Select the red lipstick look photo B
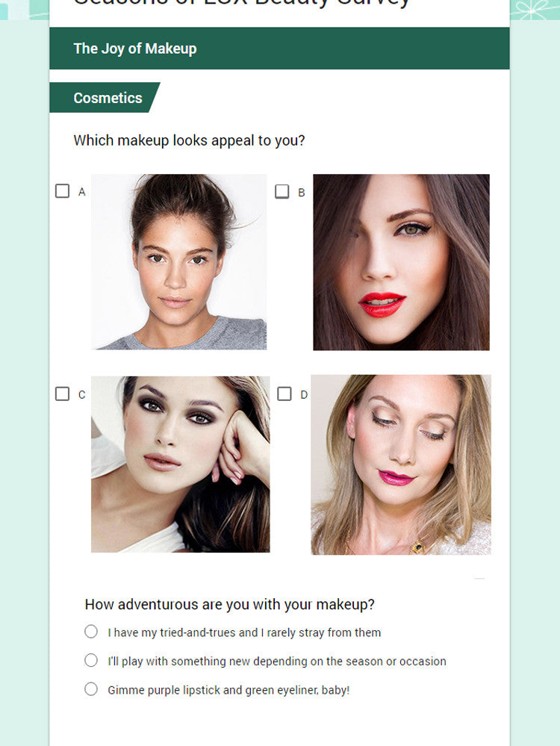560x746 pixels. point(401,262)
